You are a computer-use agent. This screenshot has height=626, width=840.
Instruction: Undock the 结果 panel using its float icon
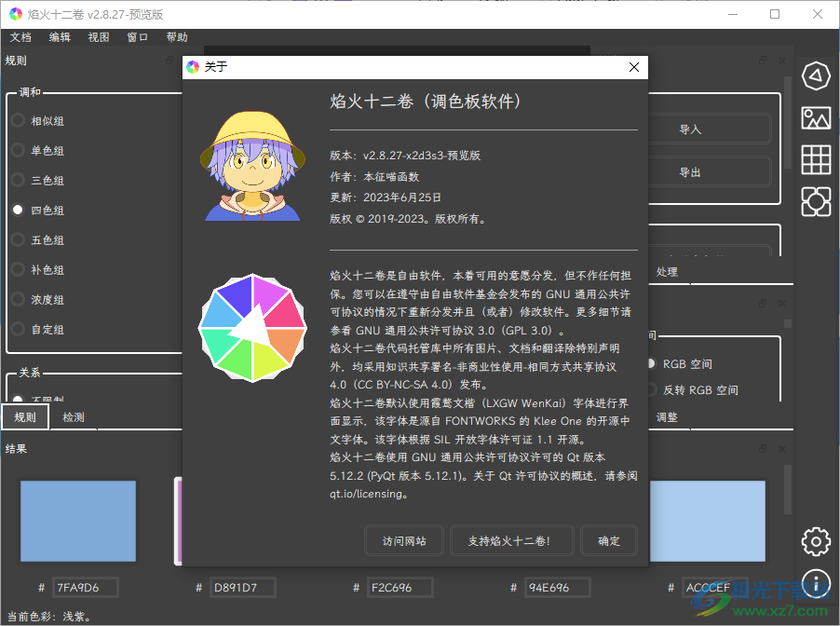pyautogui.click(x=764, y=448)
